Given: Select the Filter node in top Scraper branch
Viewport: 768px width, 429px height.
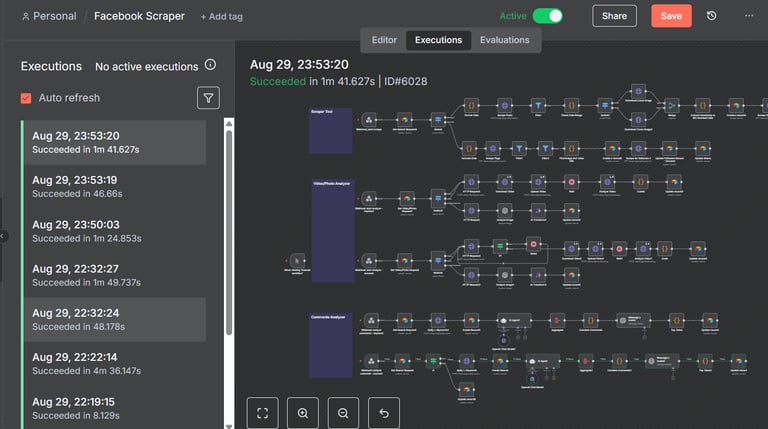Looking at the screenshot, I should tap(538, 105).
